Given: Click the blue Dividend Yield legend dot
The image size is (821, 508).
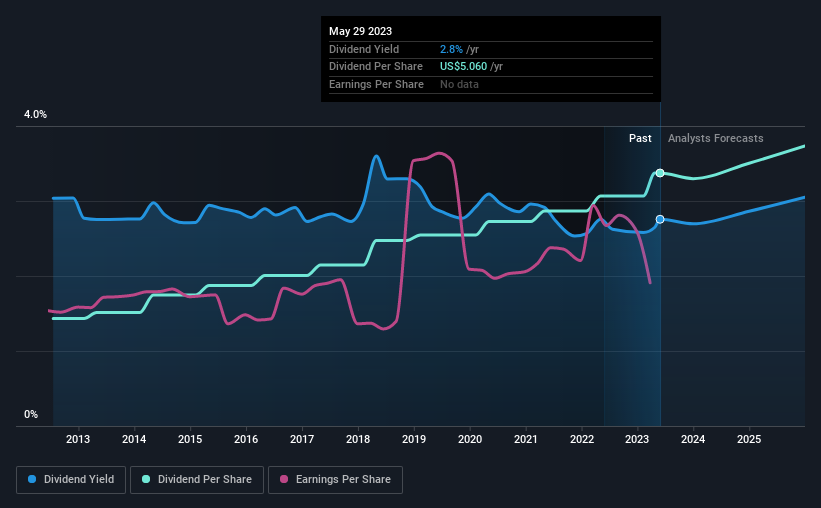Looking at the screenshot, I should (x=32, y=479).
